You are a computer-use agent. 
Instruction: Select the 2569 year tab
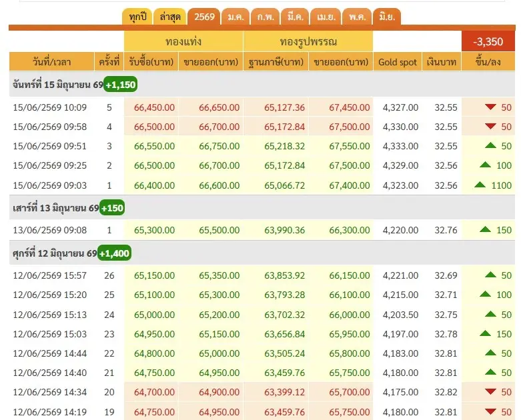coord(204,17)
